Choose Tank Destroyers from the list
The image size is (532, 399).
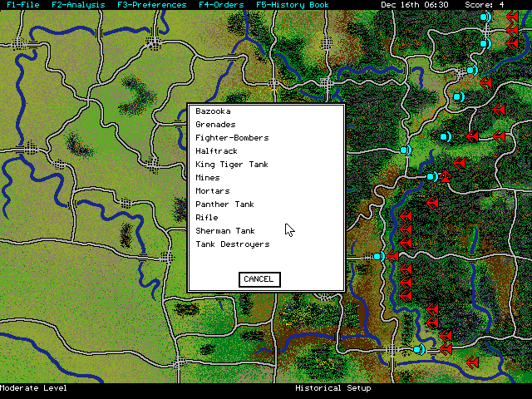(x=232, y=244)
